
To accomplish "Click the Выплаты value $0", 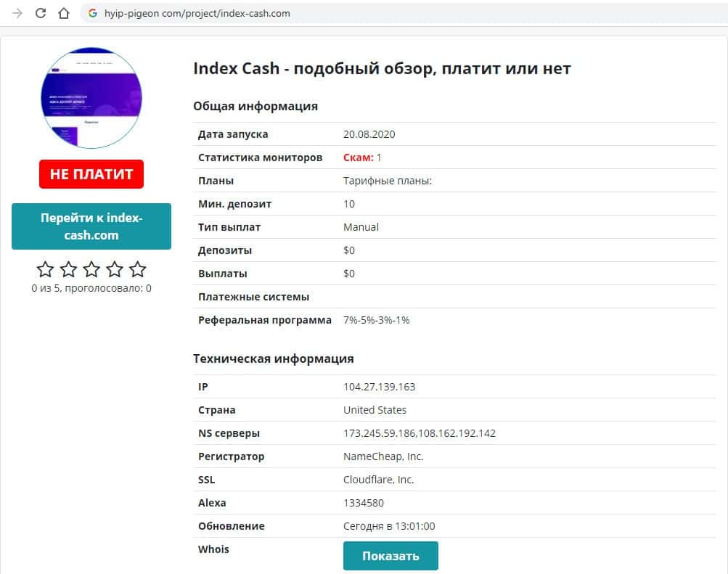I will point(349,274).
